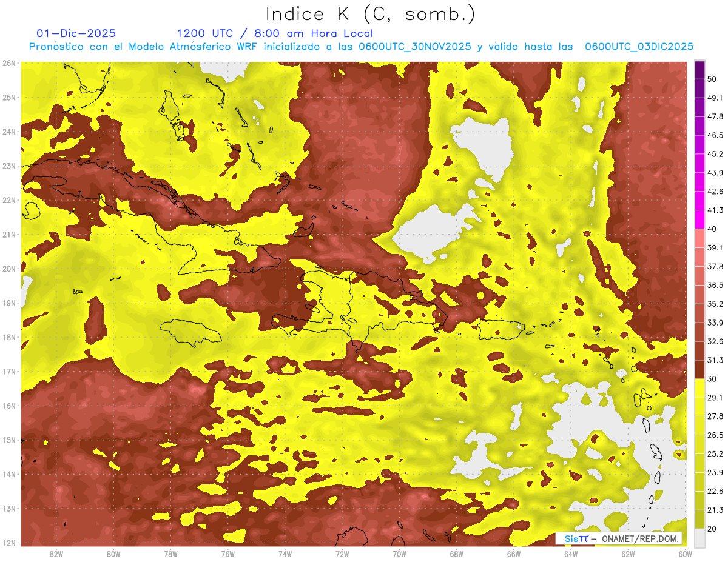Click the "SisTT – ONAMET/REP.DOM." credit label
The height and width of the screenshot is (562, 728).
(619, 539)
